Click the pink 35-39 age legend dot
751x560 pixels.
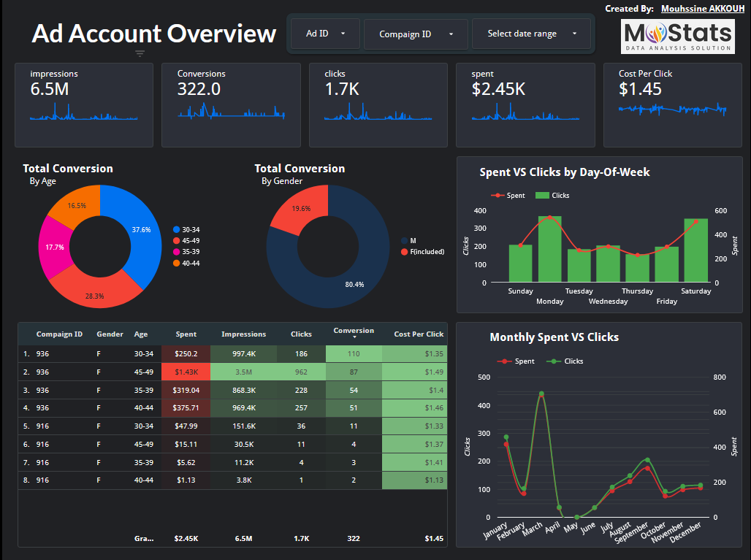pyautogui.click(x=177, y=252)
